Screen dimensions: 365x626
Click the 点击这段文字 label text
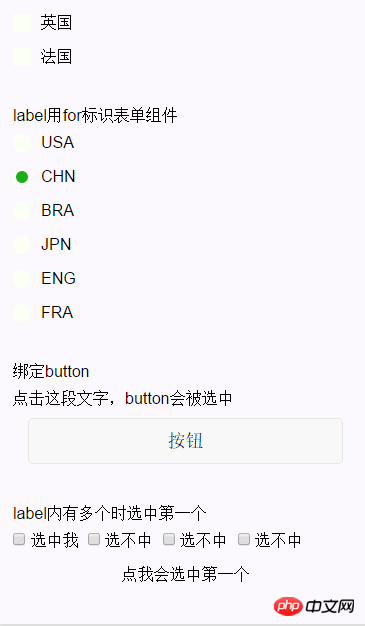click(x=60, y=398)
